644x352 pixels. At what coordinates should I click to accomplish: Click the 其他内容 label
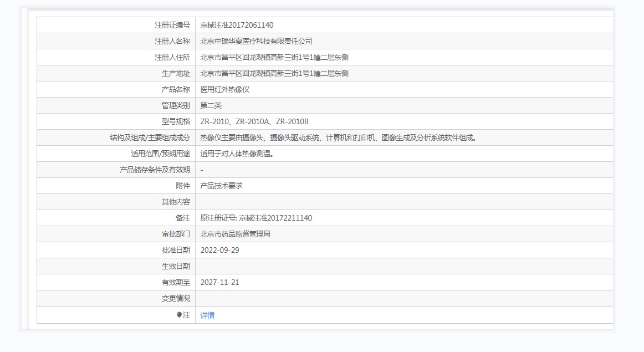(176, 202)
